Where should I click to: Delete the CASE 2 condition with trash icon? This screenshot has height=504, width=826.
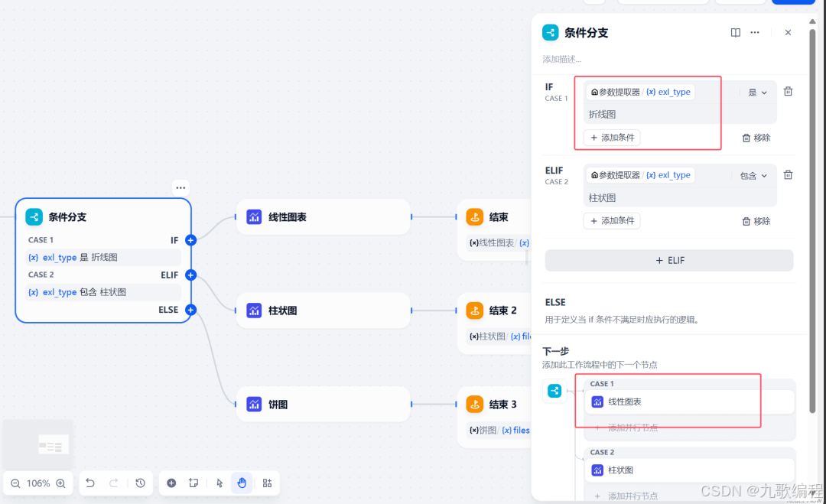[x=788, y=175]
